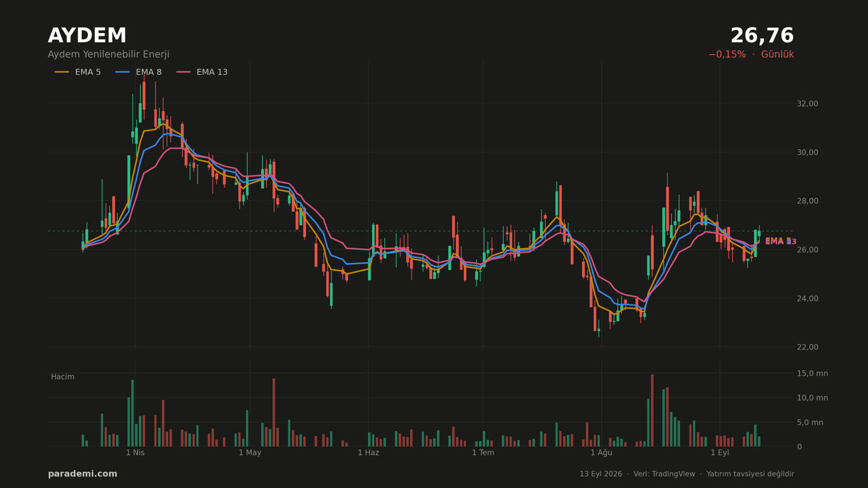The width and height of the screenshot is (868, 488).
Task: Click the 1 Ağu date label
Action: pyautogui.click(x=601, y=453)
